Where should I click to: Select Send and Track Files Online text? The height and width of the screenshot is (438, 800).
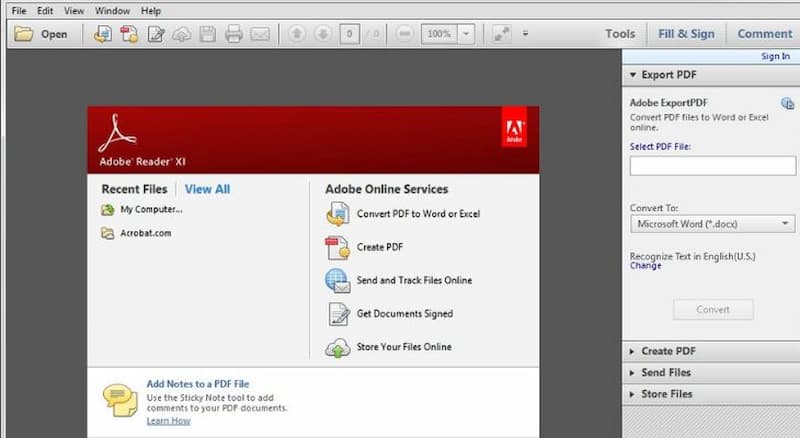coord(414,280)
